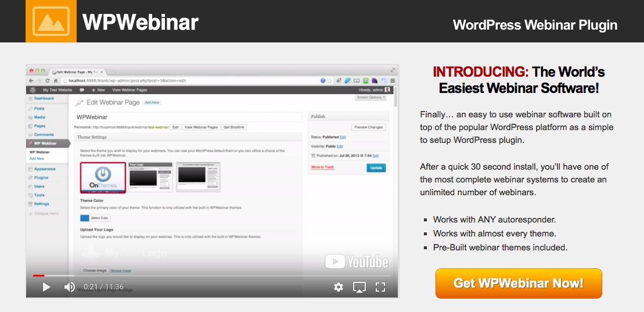Click the permalink Edit button
Screen dimensions: 644x312
175,127
